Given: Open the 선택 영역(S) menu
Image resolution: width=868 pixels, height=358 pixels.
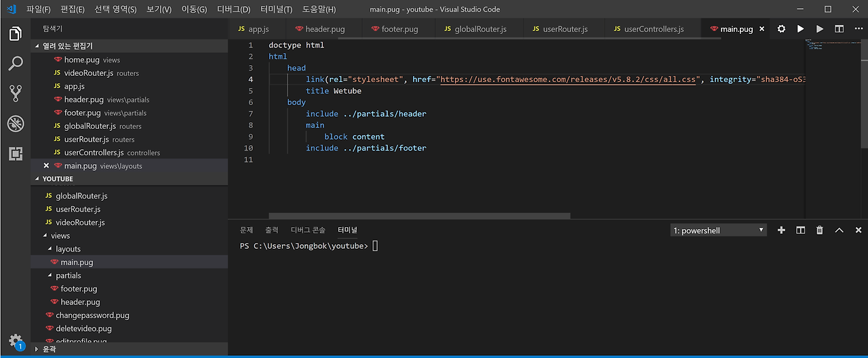Looking at the screenshot, I should tap(115, 9).
